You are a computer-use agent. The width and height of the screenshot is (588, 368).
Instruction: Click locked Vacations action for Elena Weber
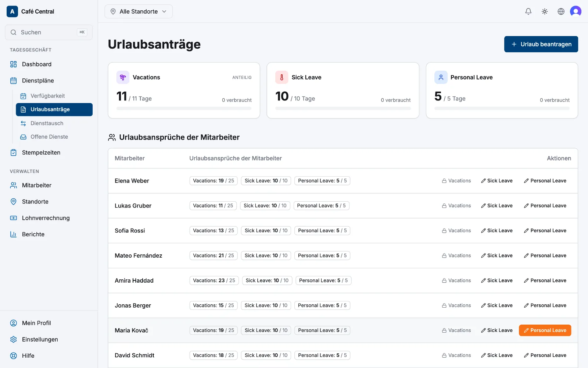(456, 181)
